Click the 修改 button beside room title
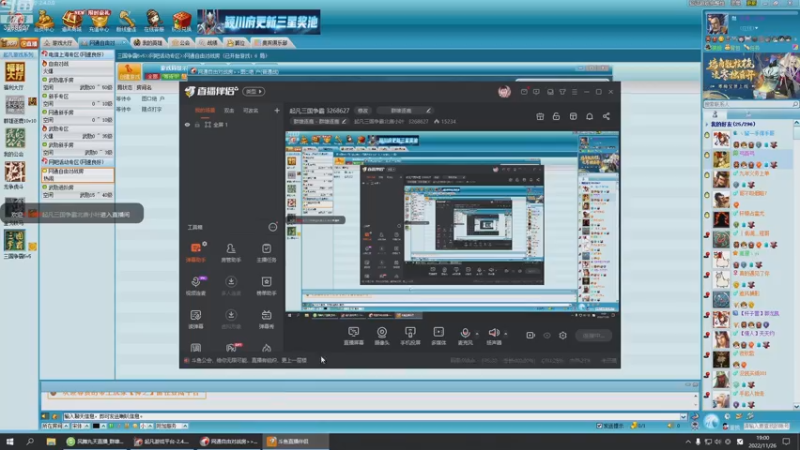 pyautogui.click(x=363, y=110)
